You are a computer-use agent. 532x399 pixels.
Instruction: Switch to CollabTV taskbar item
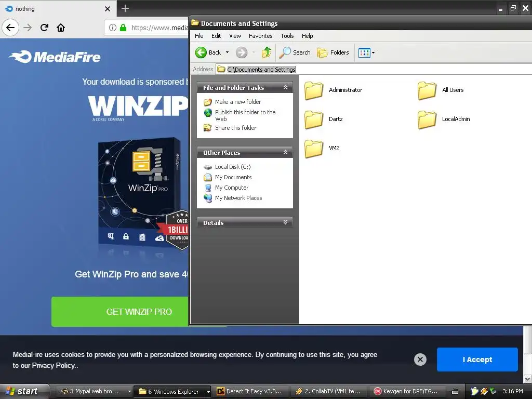click(x=329, y=391)
